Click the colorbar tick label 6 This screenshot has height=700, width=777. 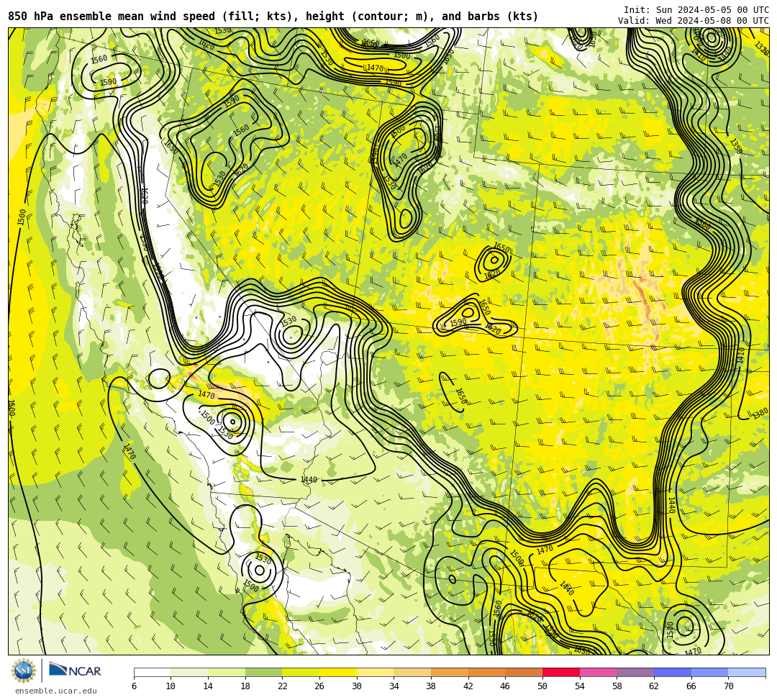(134, 686)
